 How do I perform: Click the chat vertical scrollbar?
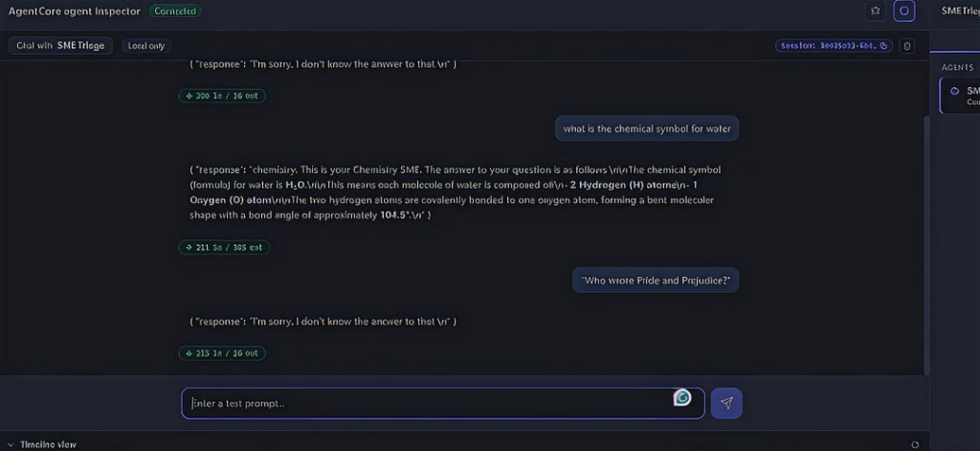point(926,245)
